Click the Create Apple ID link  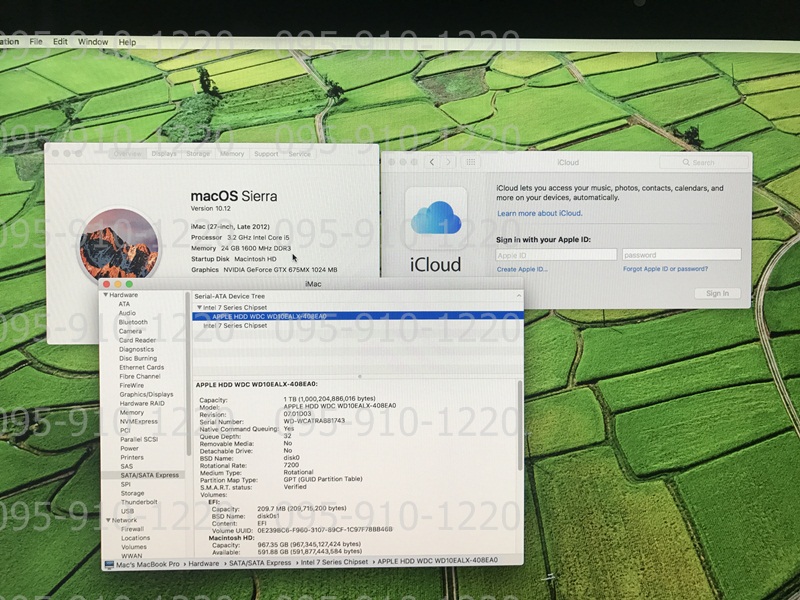[x=522, y=269]
